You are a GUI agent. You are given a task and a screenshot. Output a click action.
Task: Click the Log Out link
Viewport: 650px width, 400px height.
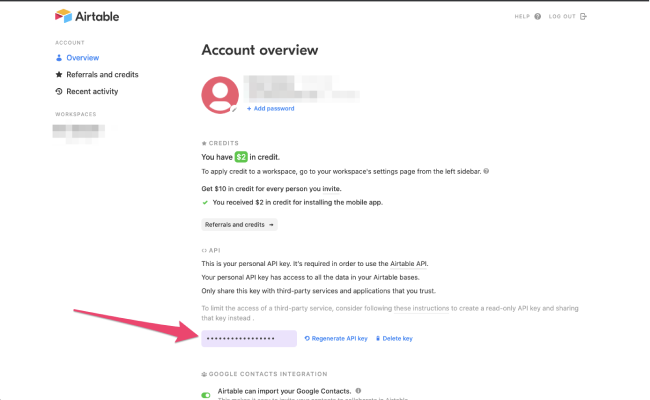point(562,17)
